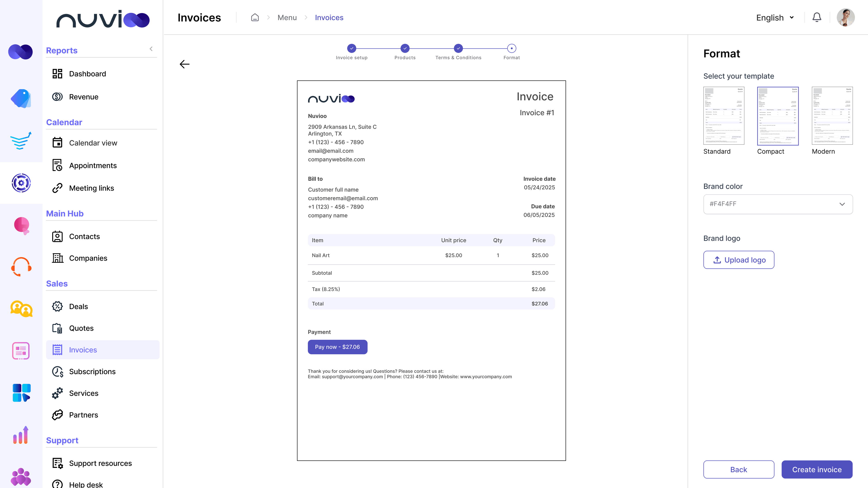868x488 pixels.
Task: Open the English language dropdown
Action: point(775,18)
